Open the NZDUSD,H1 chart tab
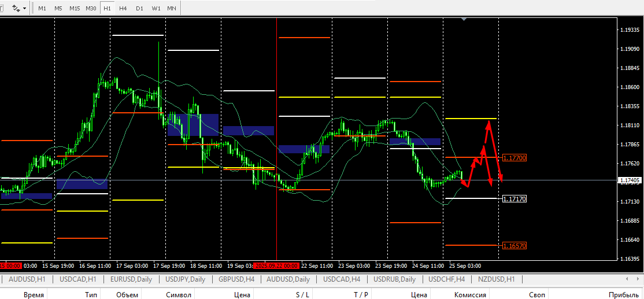 pyautogui.click(x=496, y=279)
